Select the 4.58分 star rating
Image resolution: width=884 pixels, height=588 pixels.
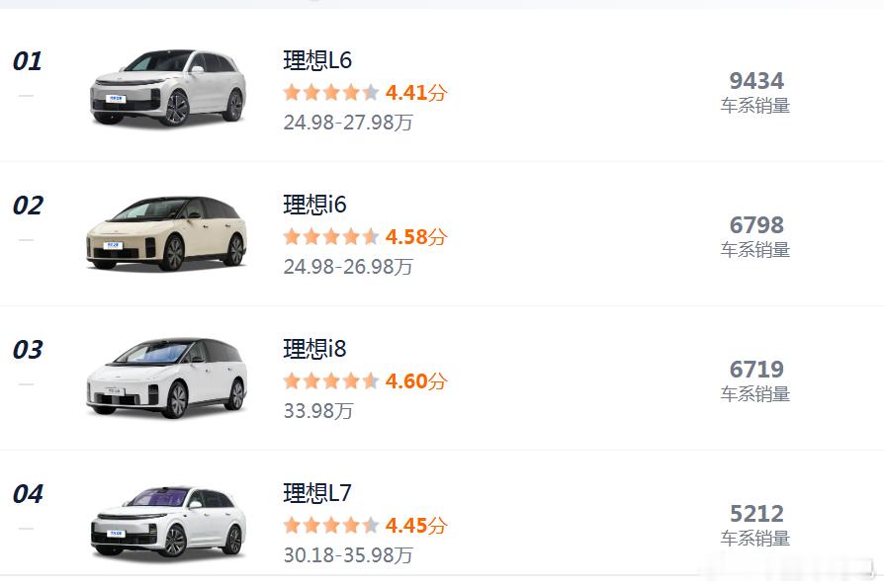point(365,236)
